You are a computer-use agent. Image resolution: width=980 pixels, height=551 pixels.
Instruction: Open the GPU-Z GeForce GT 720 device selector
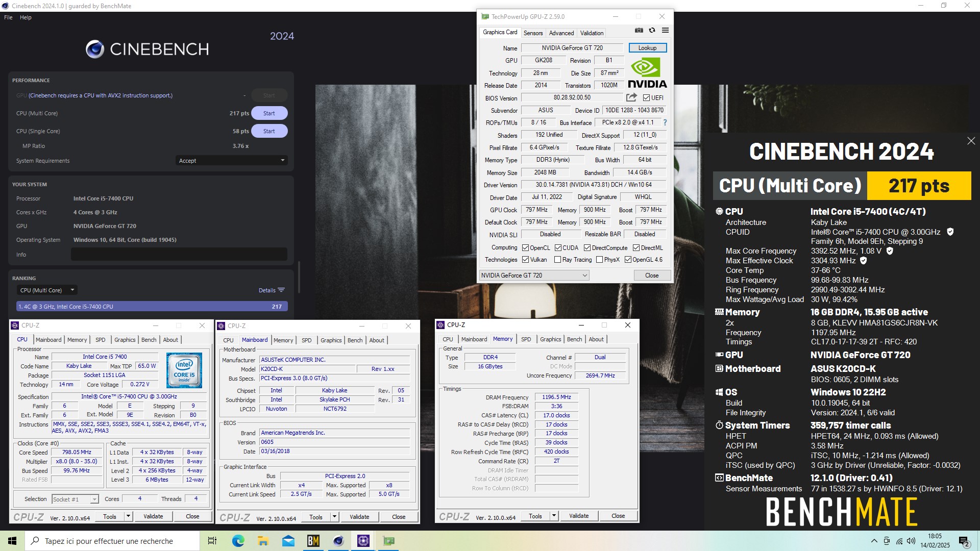tap(534, 275)
